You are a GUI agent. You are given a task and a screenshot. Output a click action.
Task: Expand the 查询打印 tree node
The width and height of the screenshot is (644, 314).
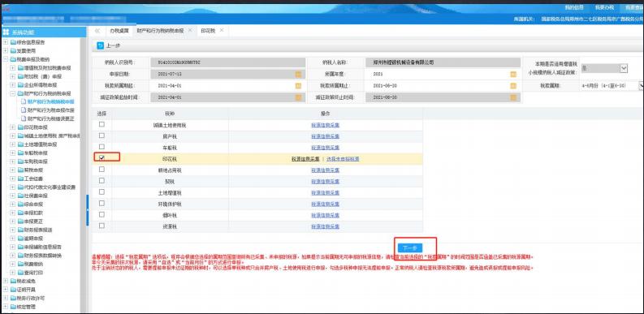pyautogui.click(x=13, y=273)
